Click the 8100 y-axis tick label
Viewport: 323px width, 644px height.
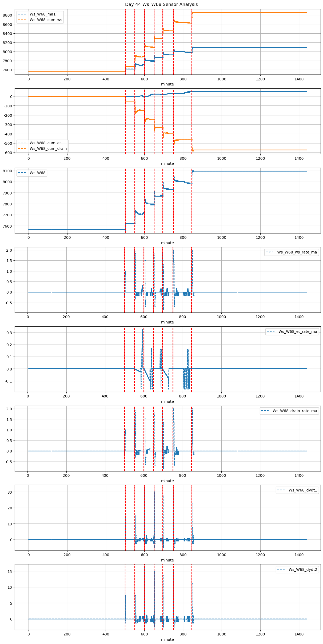[7, 171]
